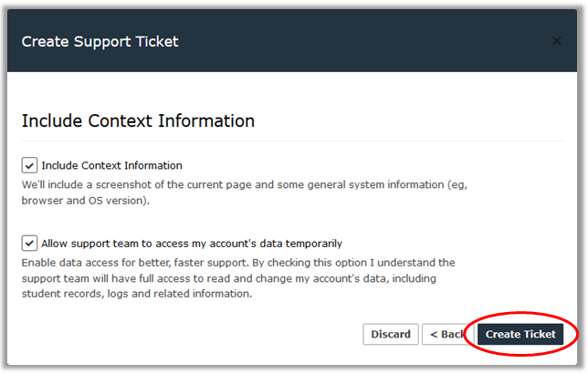
Task: Click the 'browser and OS version' text line
Action: (86, 201)
